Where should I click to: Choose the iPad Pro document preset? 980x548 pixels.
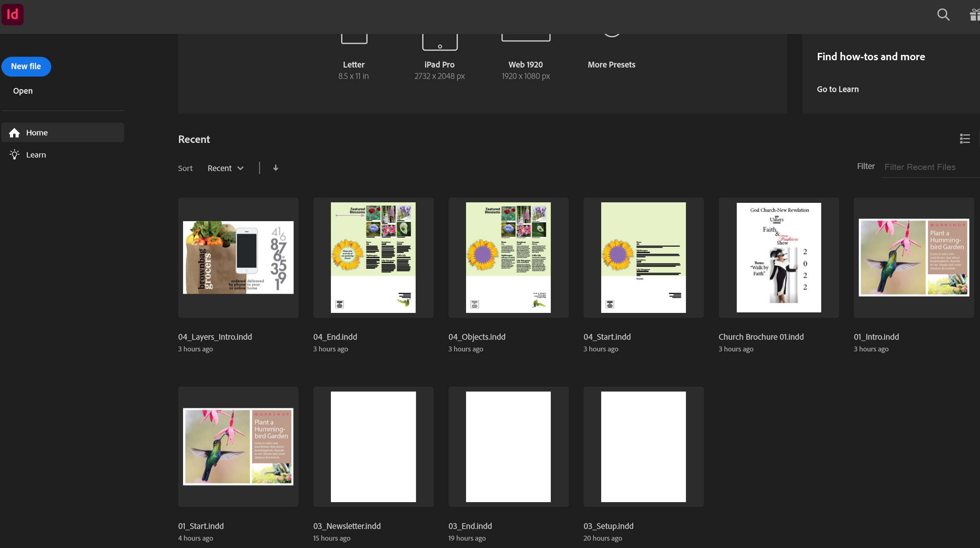[x=439, y=53]
